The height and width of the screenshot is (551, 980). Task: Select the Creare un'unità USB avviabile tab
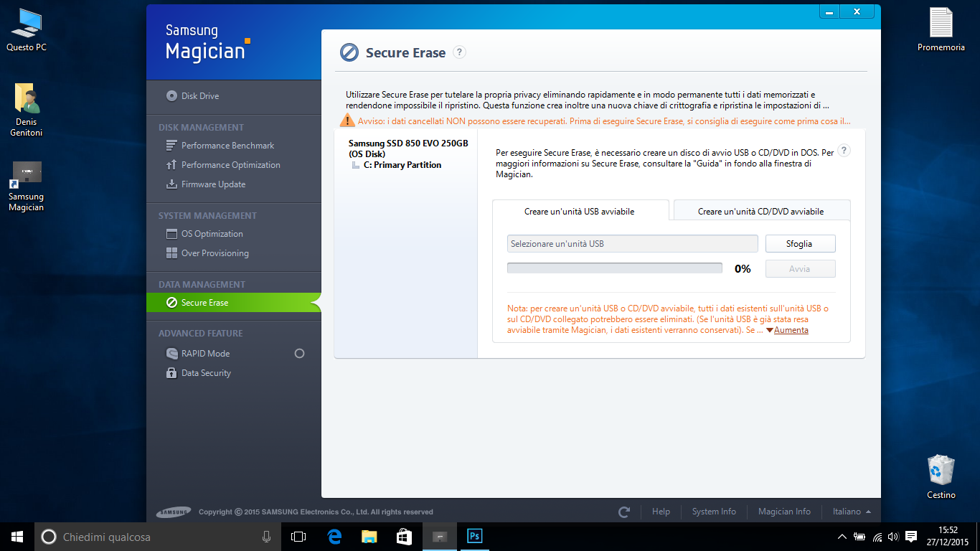pyautogui.click(x=580, y=211)
